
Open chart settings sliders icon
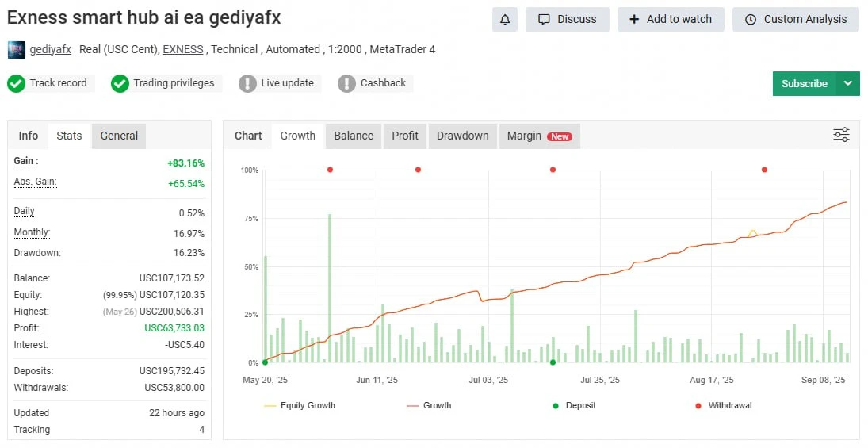pyautogui.click(x=841, y=135)
